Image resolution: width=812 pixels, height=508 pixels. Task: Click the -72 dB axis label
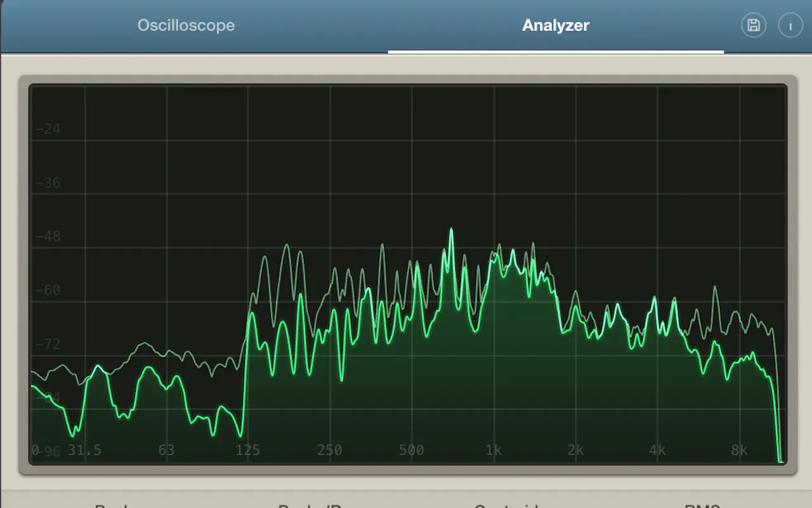48,344
